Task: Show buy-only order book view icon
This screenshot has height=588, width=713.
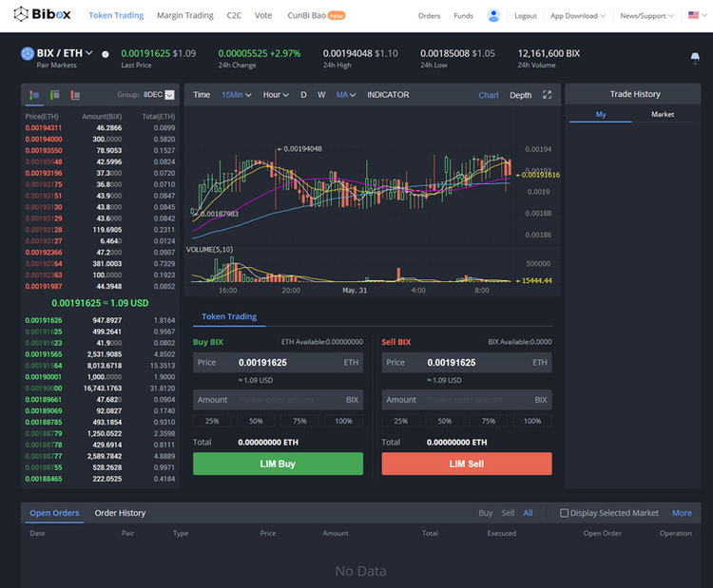Action: (x=54, y=94)
